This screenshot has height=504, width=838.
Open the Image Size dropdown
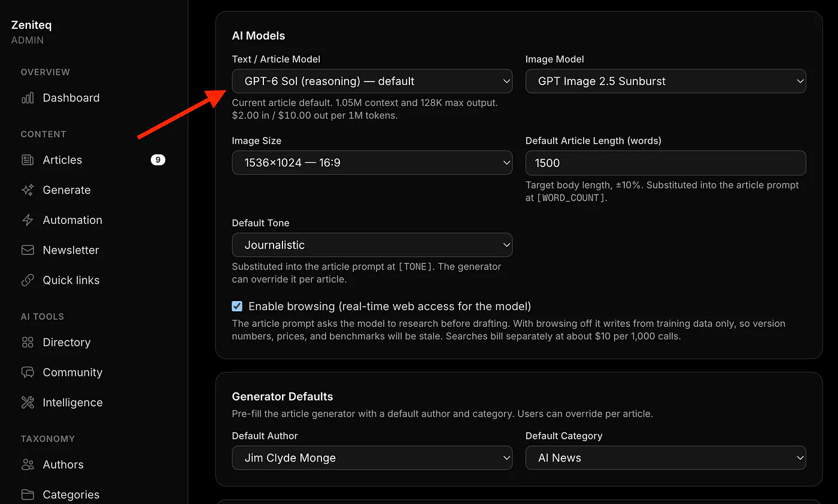tap(372, 163)
